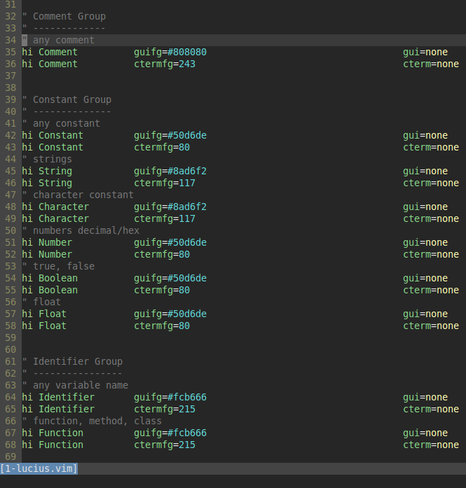Click 'hi Character' on line 48
This screenshot has width=466, height=488.
pyautogui.click(x=55, y=207)
